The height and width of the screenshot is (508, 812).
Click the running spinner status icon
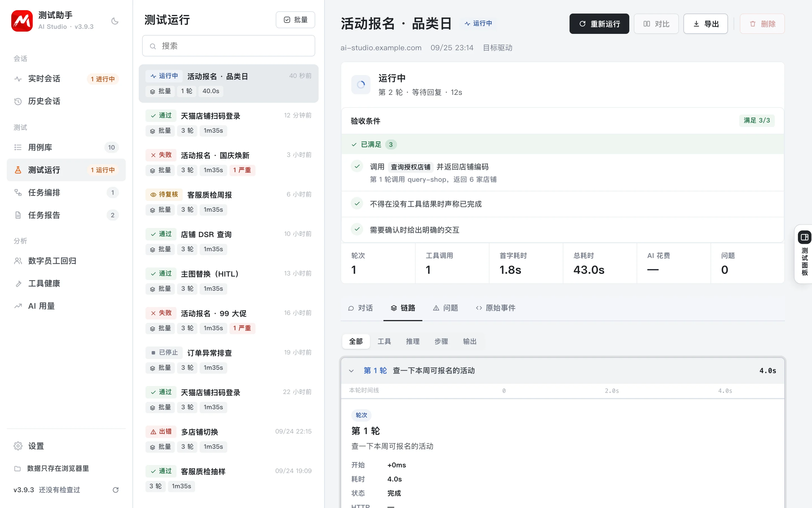pyautogui.click(x=361, y=85)
